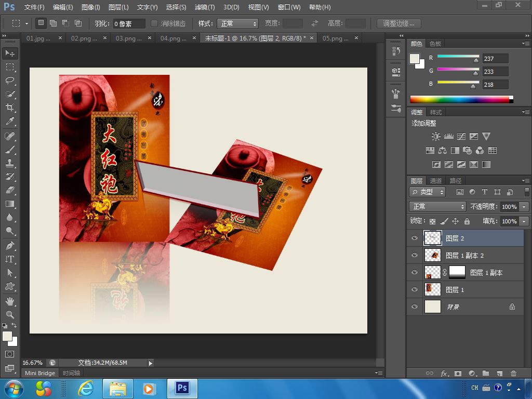Click the 调整边缘 button
Screen dimensions: 532x399
point(398,23)
